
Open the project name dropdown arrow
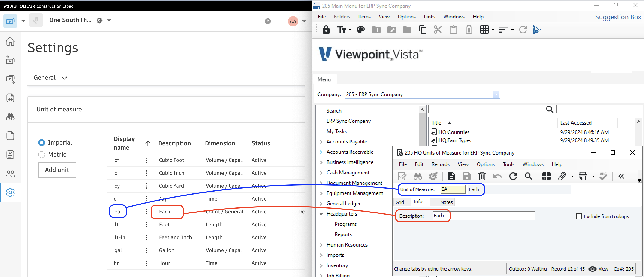109,20
